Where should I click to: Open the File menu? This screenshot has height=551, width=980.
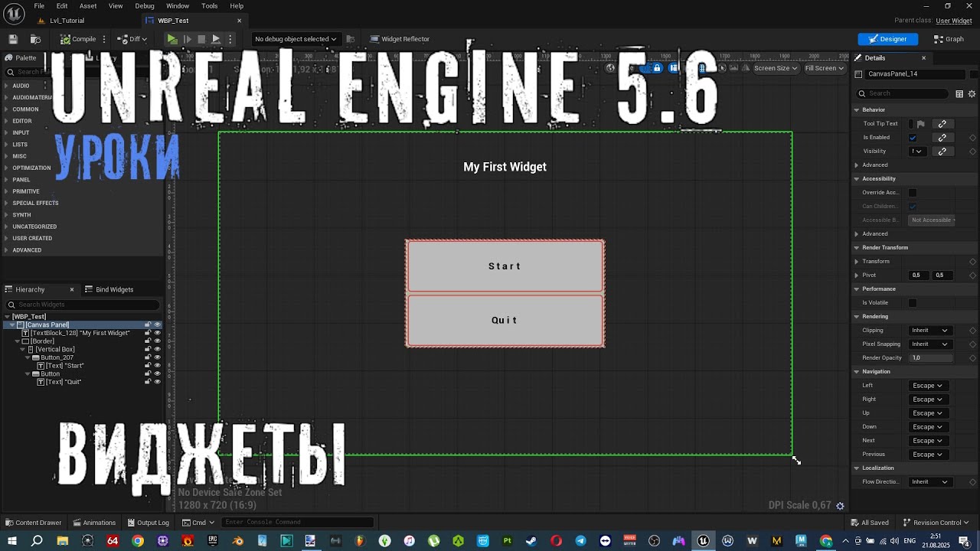coord(39,6)
